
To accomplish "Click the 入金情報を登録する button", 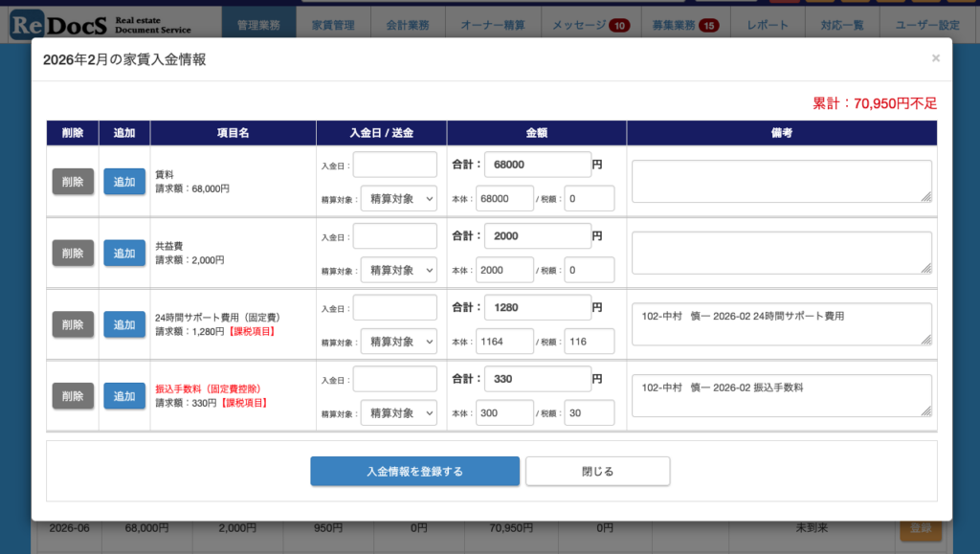I will tap(414, 471).
